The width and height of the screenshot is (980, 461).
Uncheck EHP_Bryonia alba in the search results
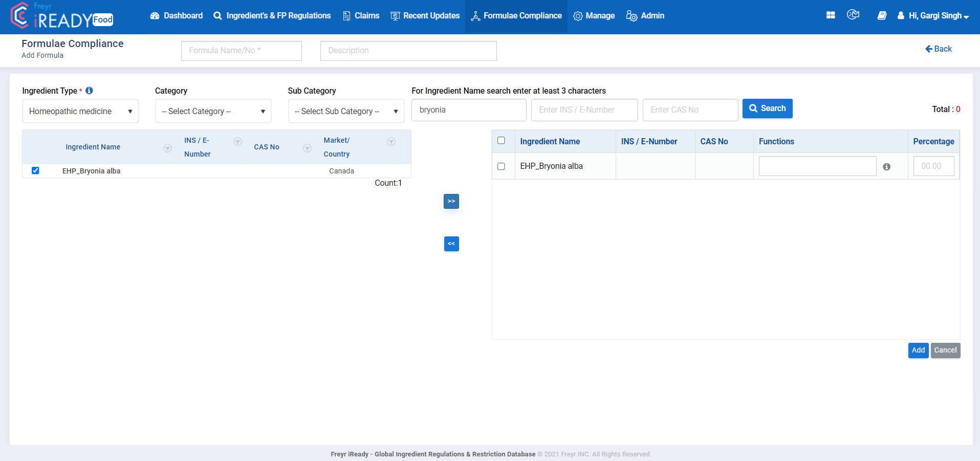point(35,170)
